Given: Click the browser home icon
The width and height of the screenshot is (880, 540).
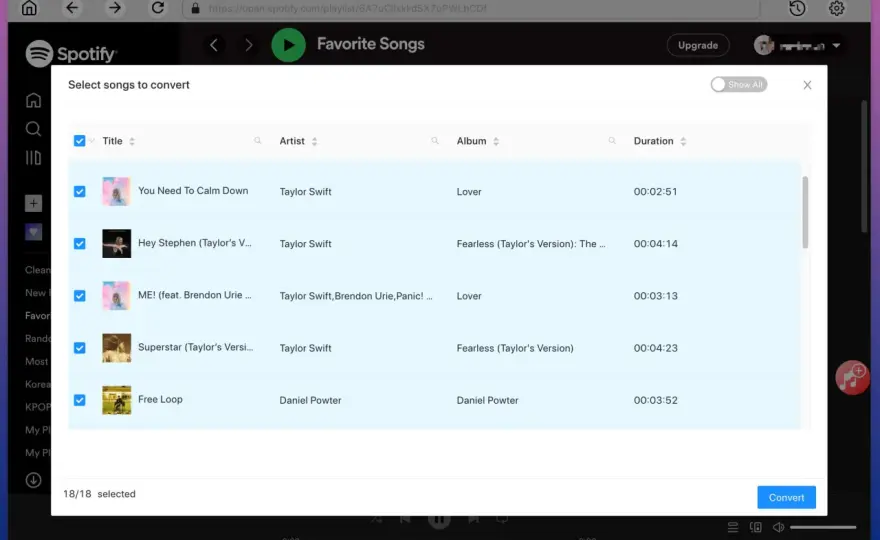Looking at the screenshot, I should [x=29, y=8].
